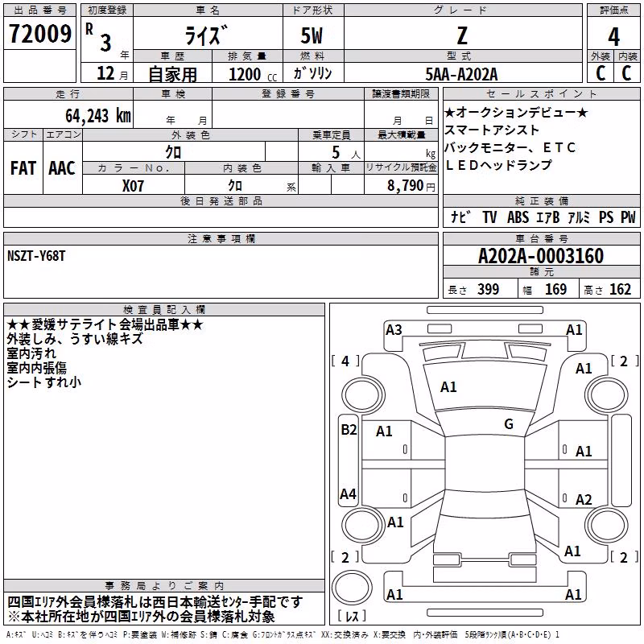The height and width of the screenshot is (644, 644).
Task: Click door shape value 5W
Action: click(312, 35)
